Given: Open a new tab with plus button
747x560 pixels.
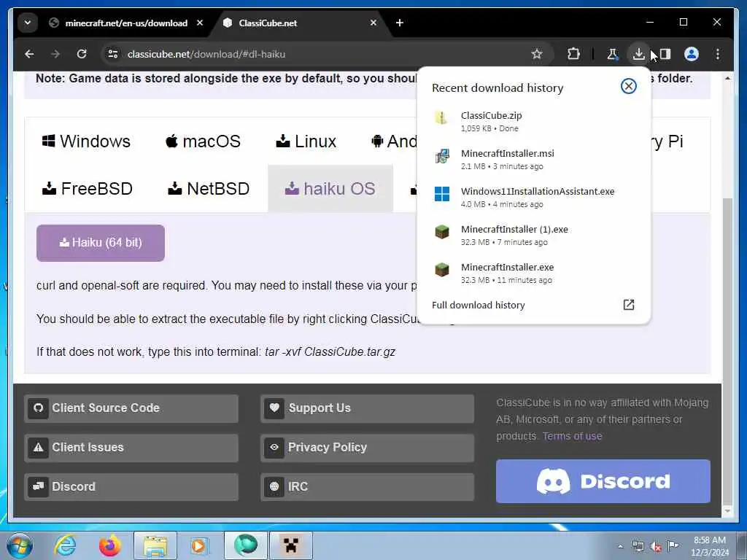Looking at the screenshot, I should (400, 23).
